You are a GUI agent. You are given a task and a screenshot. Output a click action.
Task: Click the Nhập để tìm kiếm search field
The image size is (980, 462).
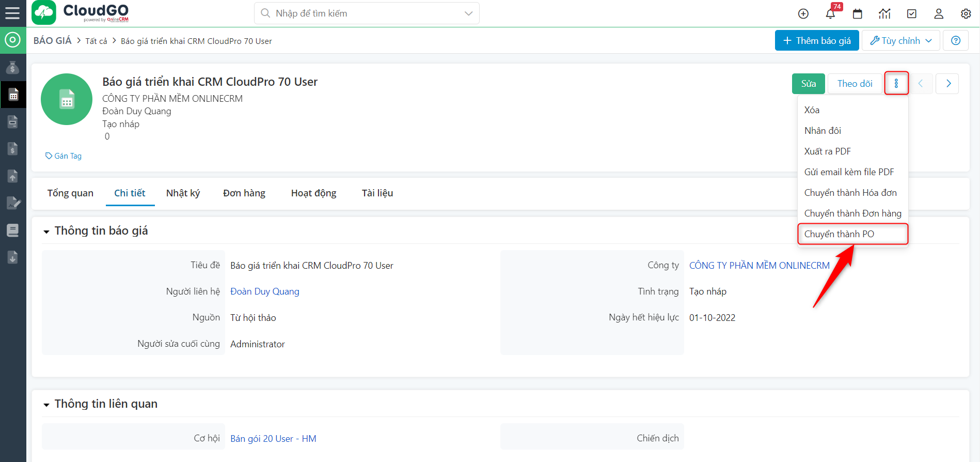tap(361, 13)
